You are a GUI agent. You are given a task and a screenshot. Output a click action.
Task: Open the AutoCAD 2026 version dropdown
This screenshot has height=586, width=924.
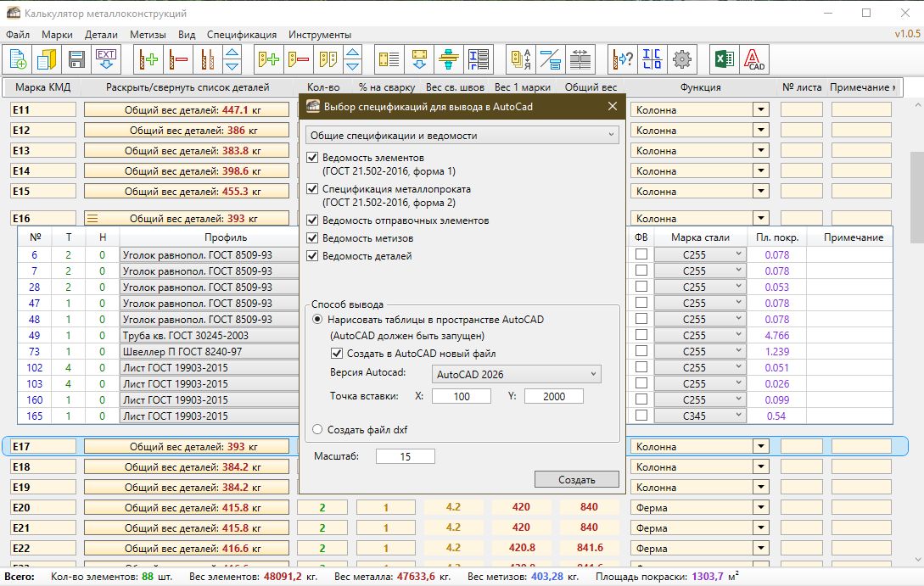pos(516,374)
